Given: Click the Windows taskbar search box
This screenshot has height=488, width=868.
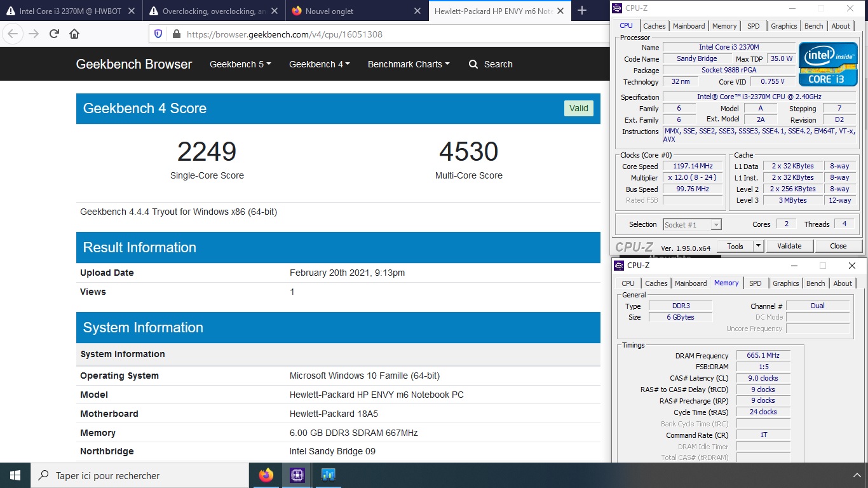Looking at the screenshot, I should point(139,475).
